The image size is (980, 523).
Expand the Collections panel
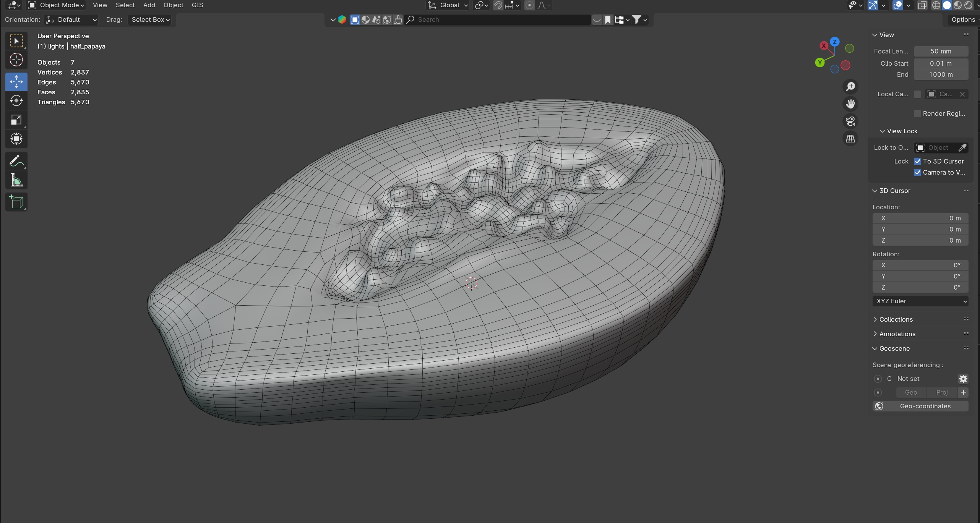point(896,319)
